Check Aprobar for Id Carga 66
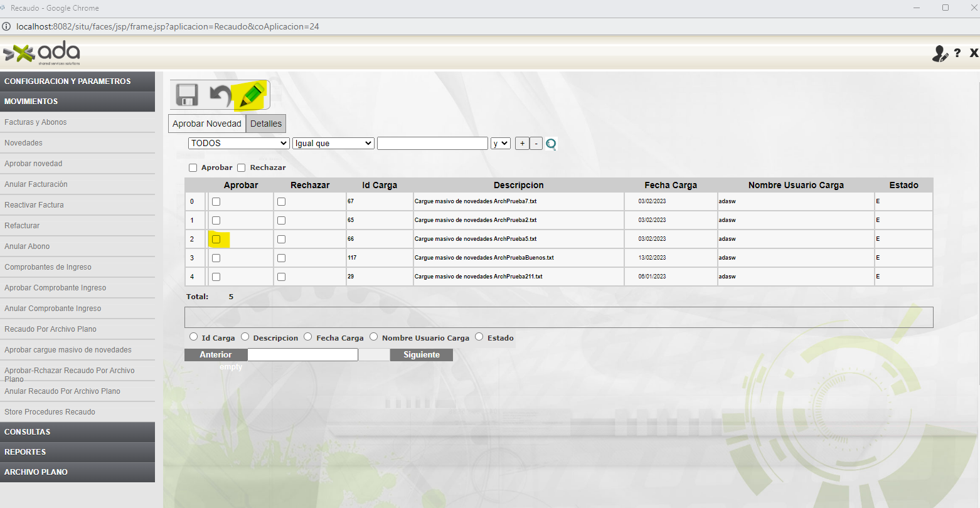The image size is (980, 508). (x=216, y=239)
